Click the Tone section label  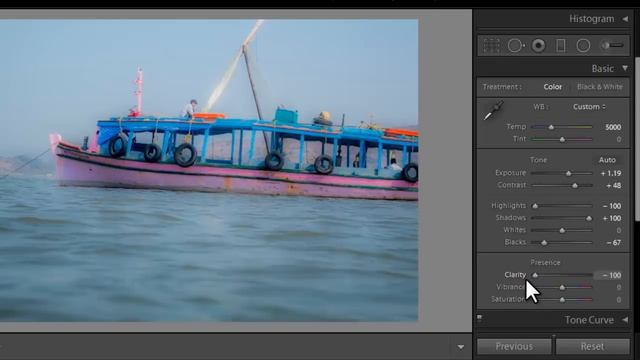[538, 160]
